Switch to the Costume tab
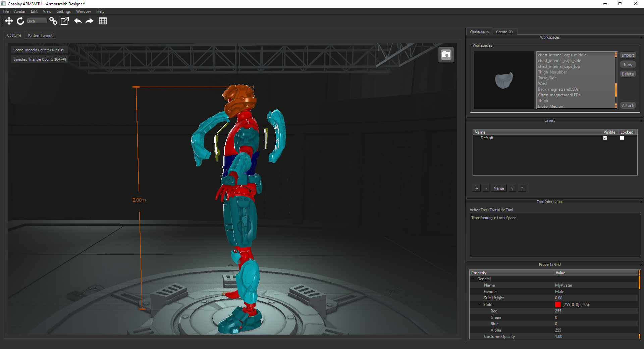Image resolution: width=644 pixels, height=349 pixels. 14,35
